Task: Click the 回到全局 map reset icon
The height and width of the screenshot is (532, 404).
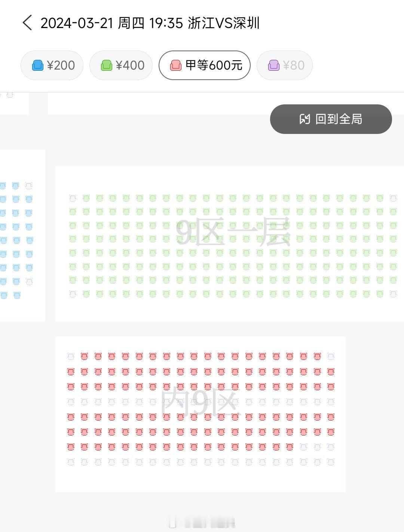Action: coord(304,119)
